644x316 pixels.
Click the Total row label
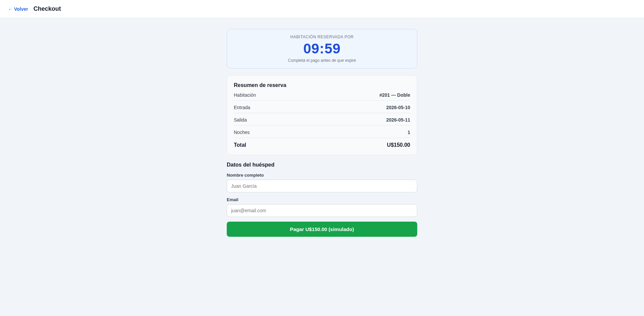(x=240, y=145)
